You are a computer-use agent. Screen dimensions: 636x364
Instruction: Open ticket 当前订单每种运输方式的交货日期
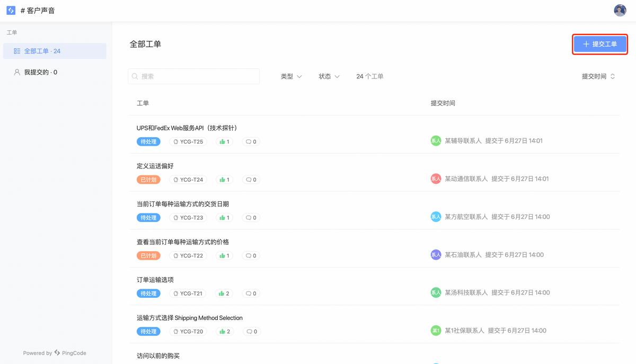click(183, 204)
